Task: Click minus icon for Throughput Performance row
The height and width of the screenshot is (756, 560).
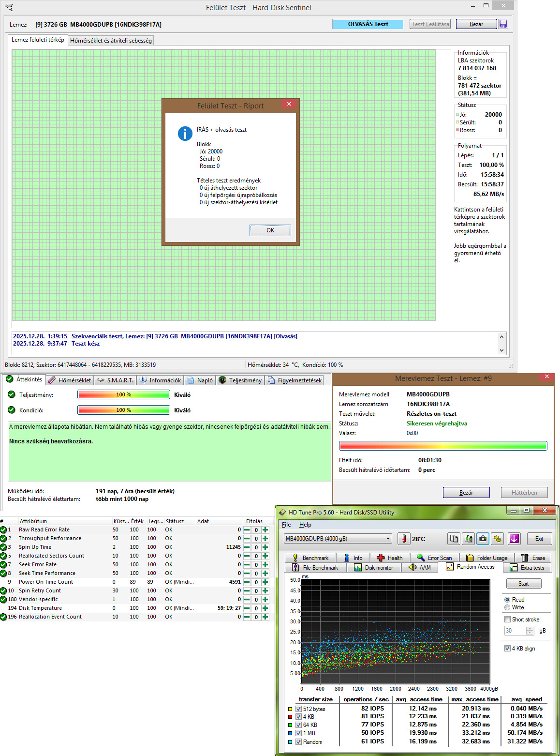Action: (x=247, y=539)
